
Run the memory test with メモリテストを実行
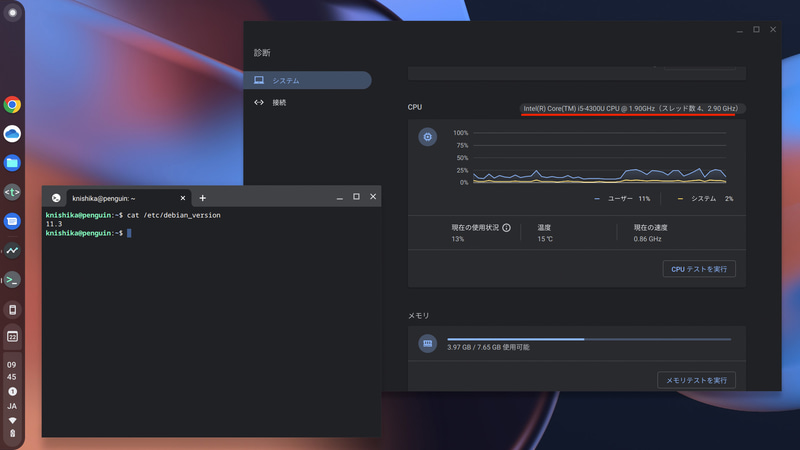tap(696, 380)
